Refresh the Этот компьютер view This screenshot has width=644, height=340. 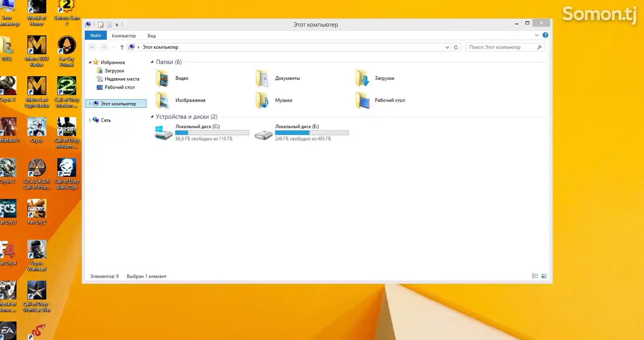[456, 47]
